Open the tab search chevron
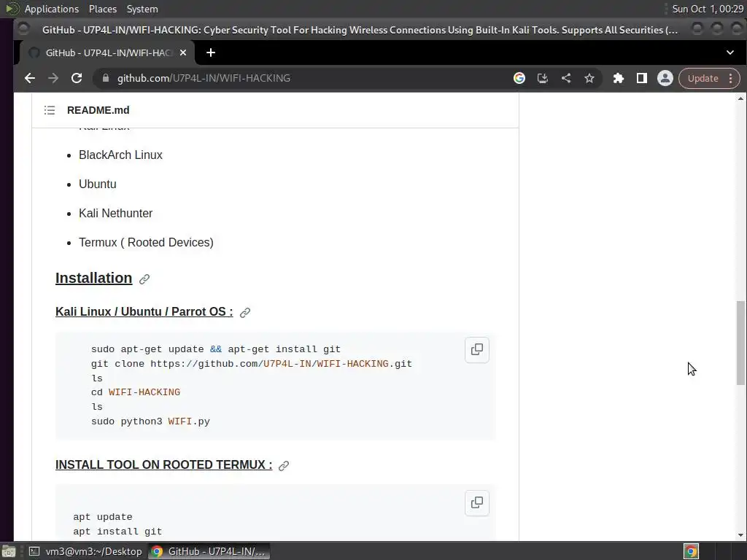This screenshot has height=560, width=747. pyautogui.click(x=729, y=52)
